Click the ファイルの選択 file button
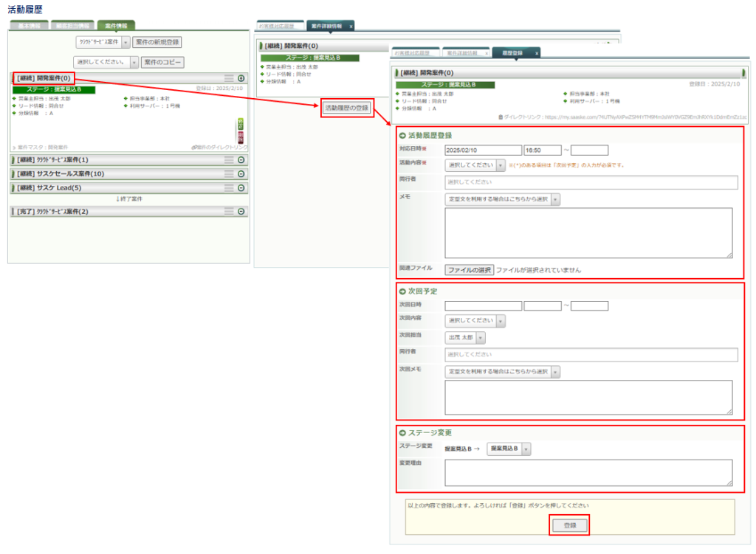Viewport: 756px width, 554px height. (x=469, y=270)
